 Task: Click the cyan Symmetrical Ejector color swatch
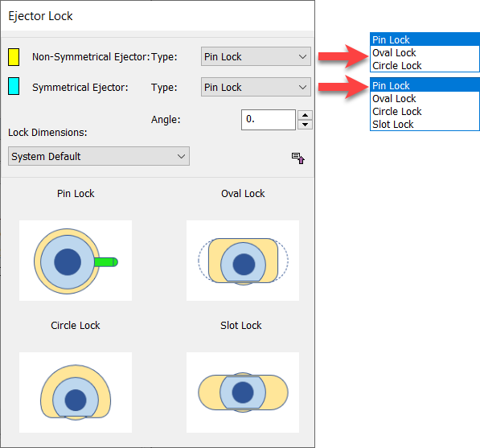click(14, 86)
